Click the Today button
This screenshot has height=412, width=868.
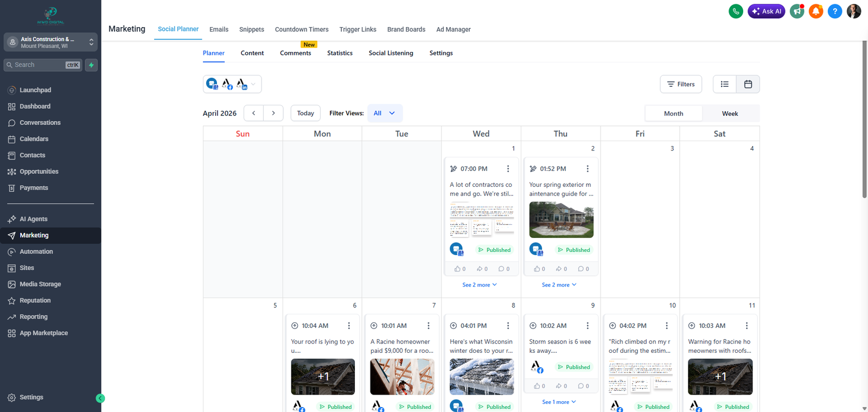[305, 113]
